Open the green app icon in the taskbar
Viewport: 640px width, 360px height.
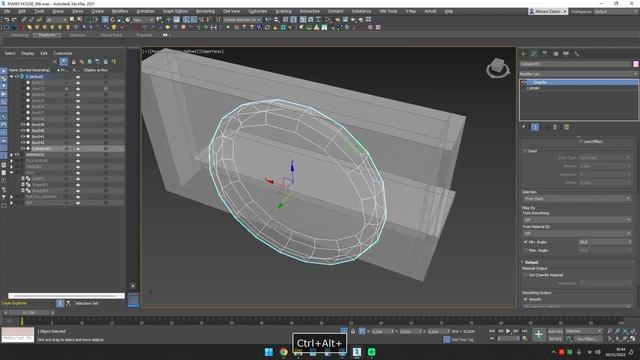(x=371, y=352)
